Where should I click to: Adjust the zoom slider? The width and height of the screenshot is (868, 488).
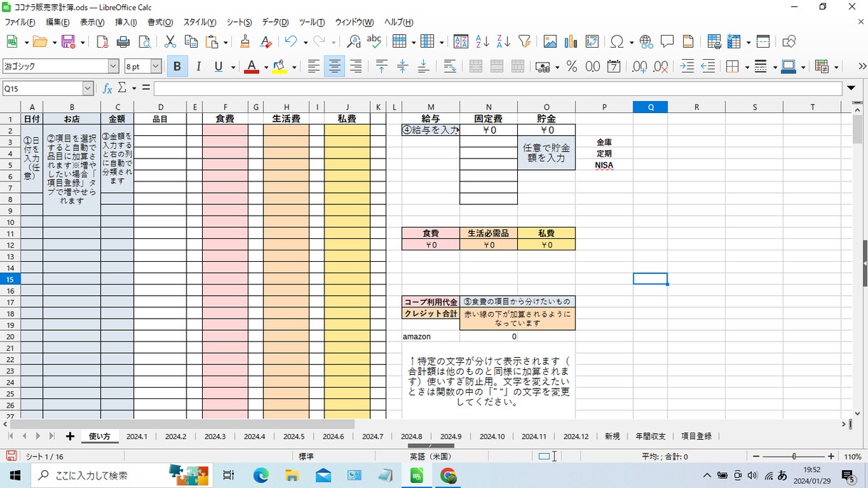[793, 456]
